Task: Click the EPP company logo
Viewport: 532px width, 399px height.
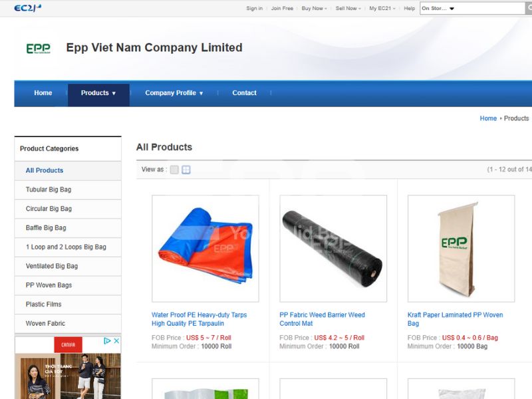Action: 39,49
